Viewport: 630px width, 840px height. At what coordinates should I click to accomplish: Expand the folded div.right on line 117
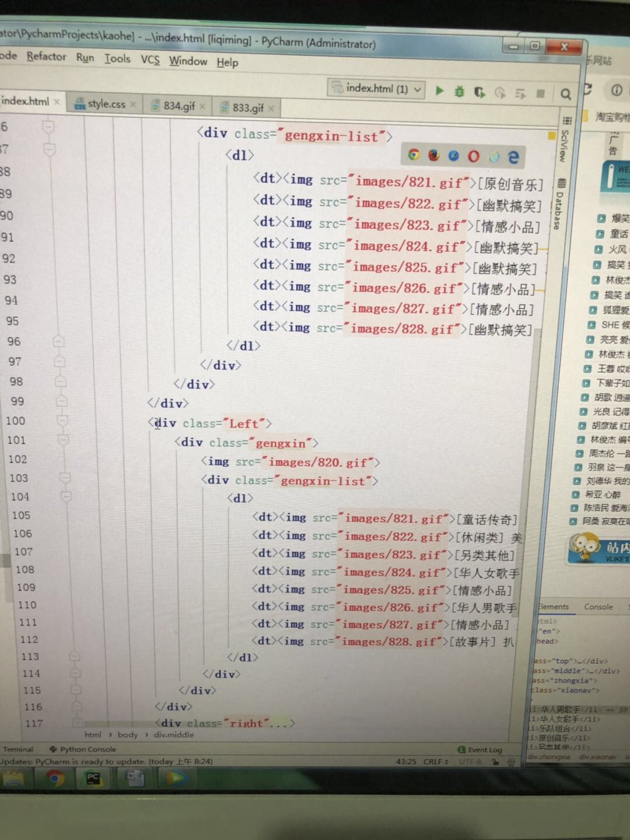78,723
